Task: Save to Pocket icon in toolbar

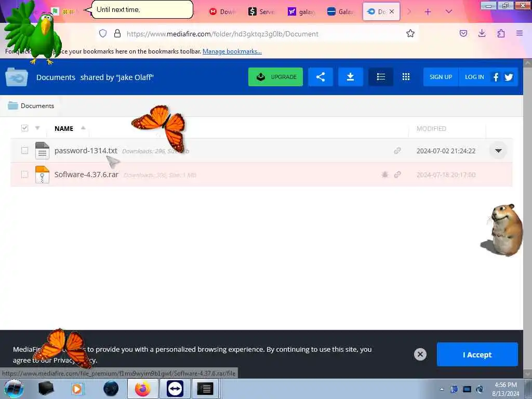Action: click(x=463, y=33)
